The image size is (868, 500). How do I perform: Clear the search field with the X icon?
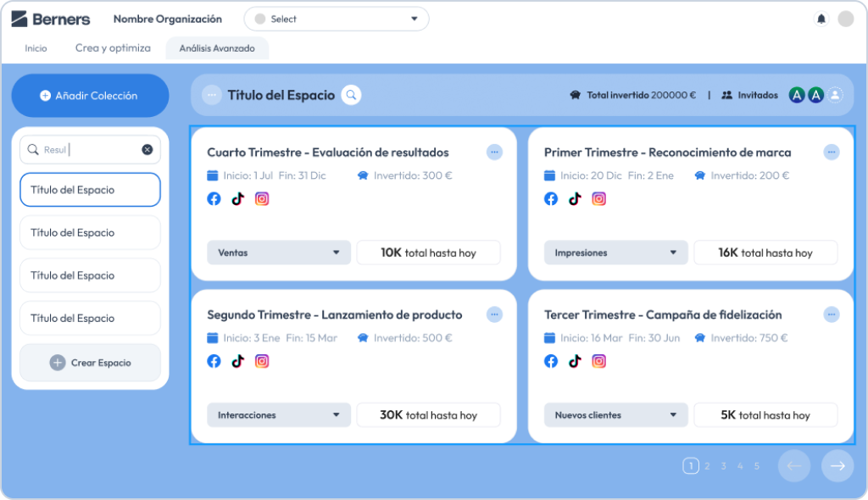point(147,150)
